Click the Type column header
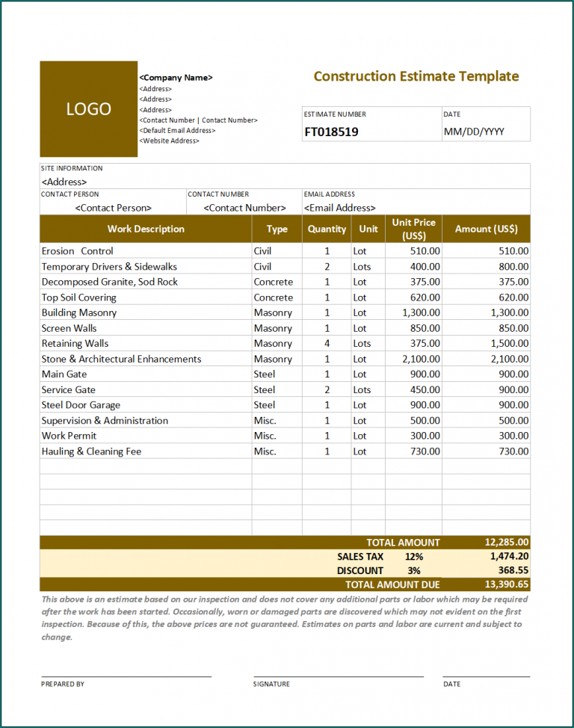Screen dimensions: 574x728 click(277, 229)
